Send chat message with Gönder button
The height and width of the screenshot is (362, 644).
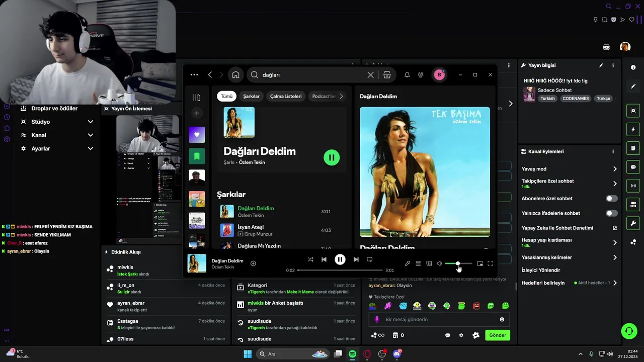[x=498, y=335]
